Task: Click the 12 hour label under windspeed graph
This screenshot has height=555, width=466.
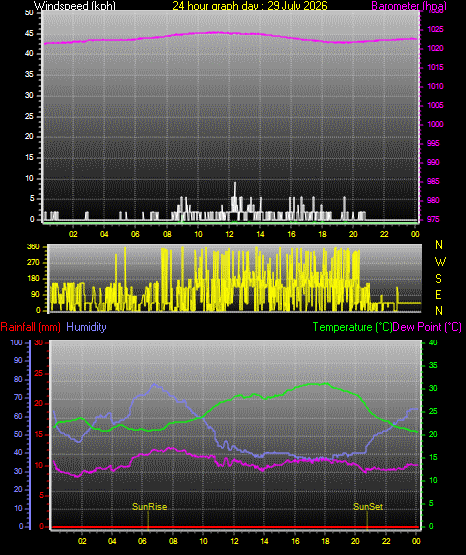Action: click(x=229, y=234)
